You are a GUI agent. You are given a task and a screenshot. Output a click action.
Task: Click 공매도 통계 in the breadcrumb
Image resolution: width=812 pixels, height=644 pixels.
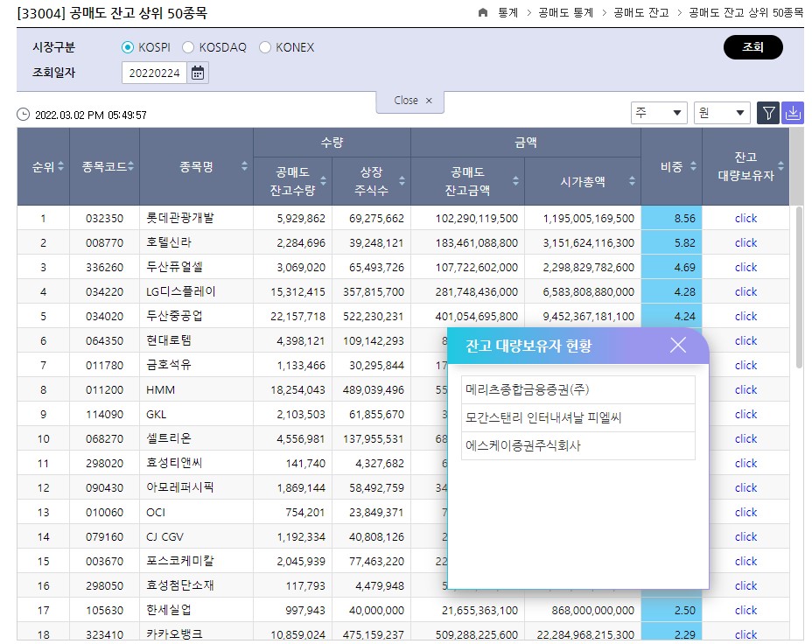coord(565,13)
